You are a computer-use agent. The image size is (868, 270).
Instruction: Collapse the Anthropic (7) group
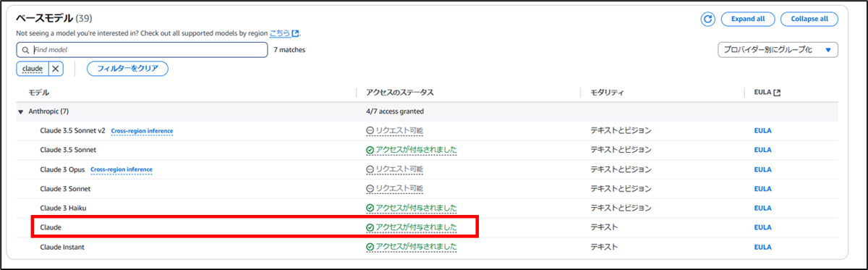pyautogui.click(x=21, y=111)
